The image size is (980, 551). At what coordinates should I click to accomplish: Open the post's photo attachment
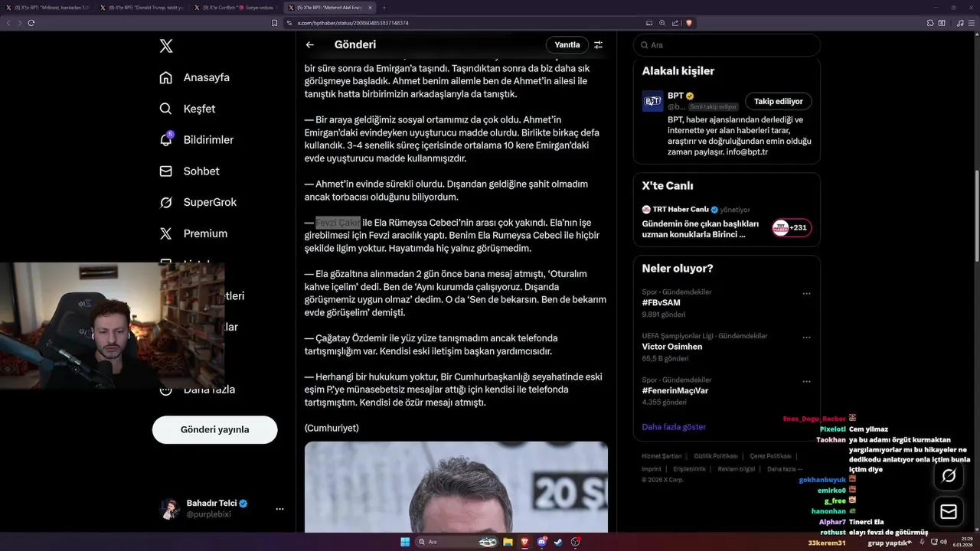pyautogui.click(x=456, y=487)
